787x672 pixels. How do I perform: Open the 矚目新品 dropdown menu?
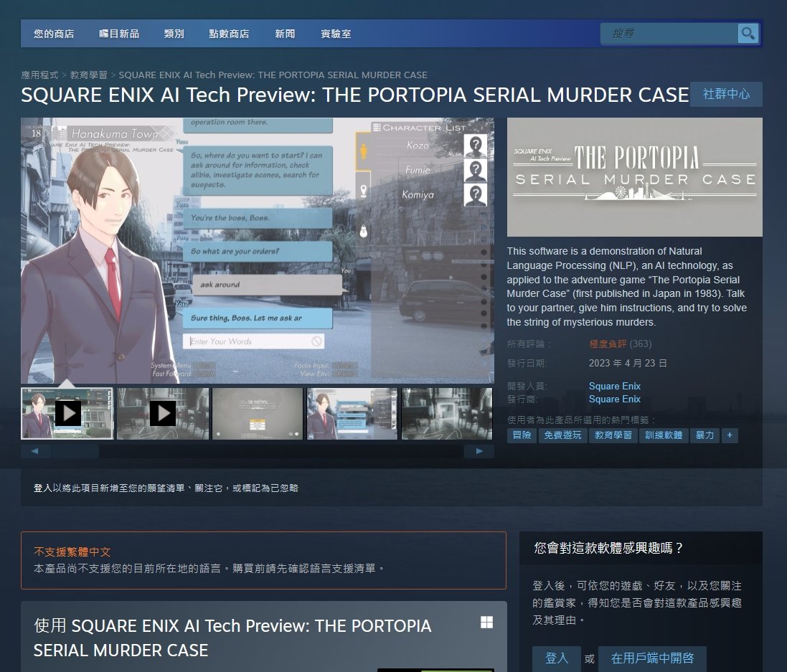119,33
